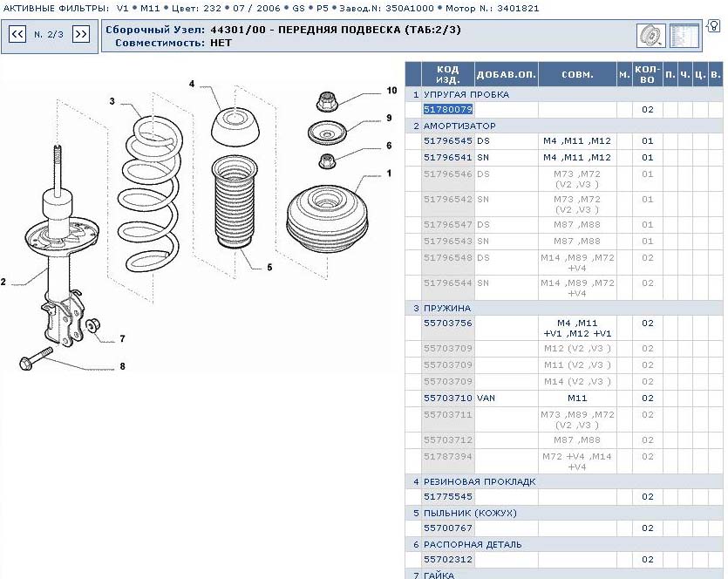This screenshot has height=579, width=728.
Task: Open the parts table view icon
Action: (684, 36)
